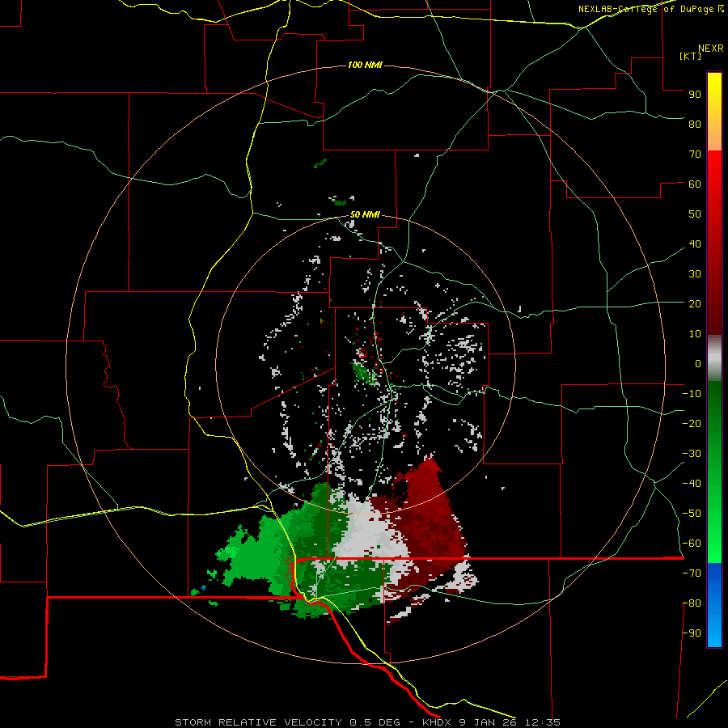The height and width of the screenshot is (728, 728).
Task: Click the Storm Relative Velocity caption at bottom
Action: pyautogui.click(x=367, y=722)
